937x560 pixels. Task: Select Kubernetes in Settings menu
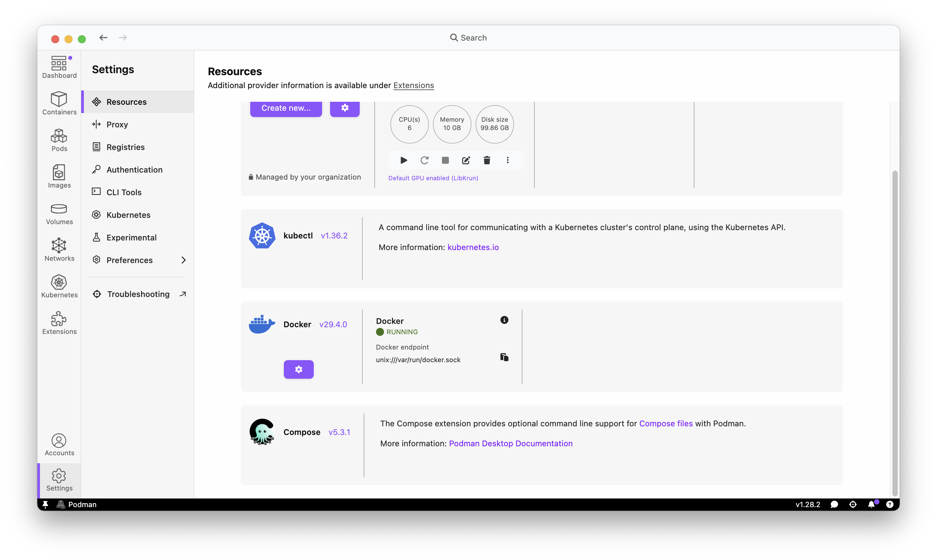click(x=138, y=215)
